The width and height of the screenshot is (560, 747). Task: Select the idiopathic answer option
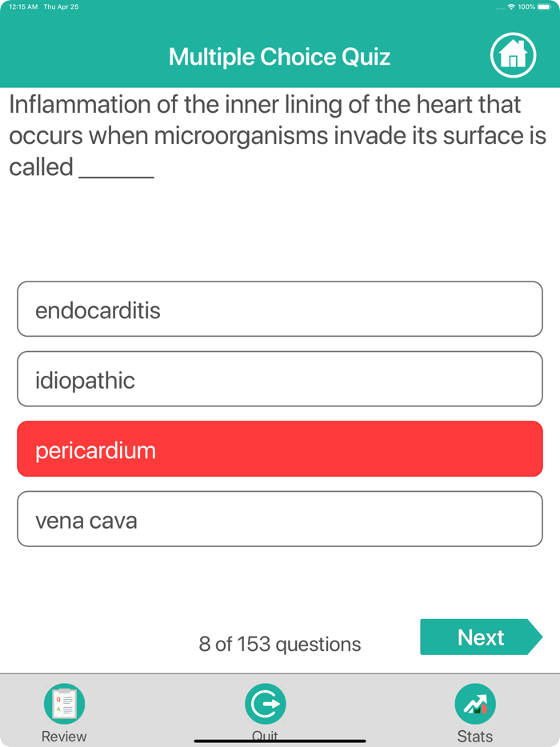tap(279, 378)
